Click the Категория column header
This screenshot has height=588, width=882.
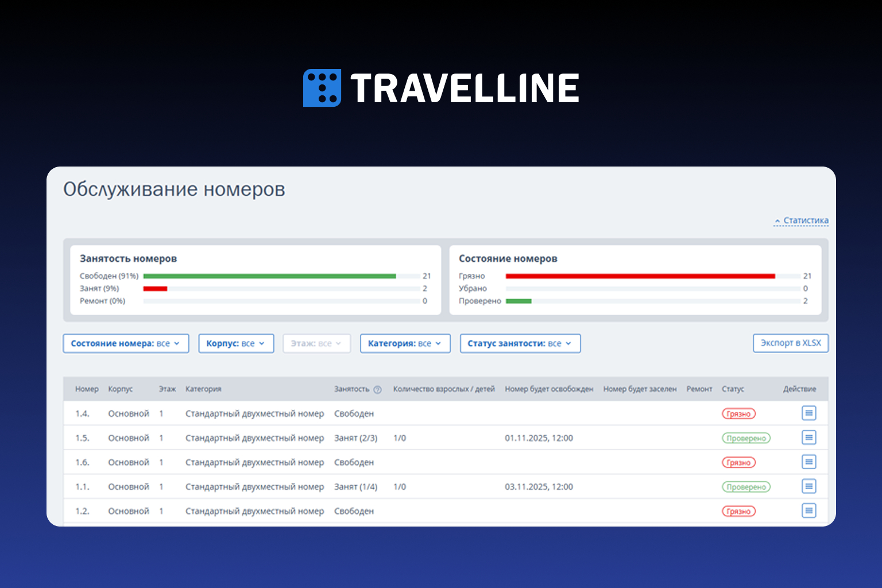point(203,389)
